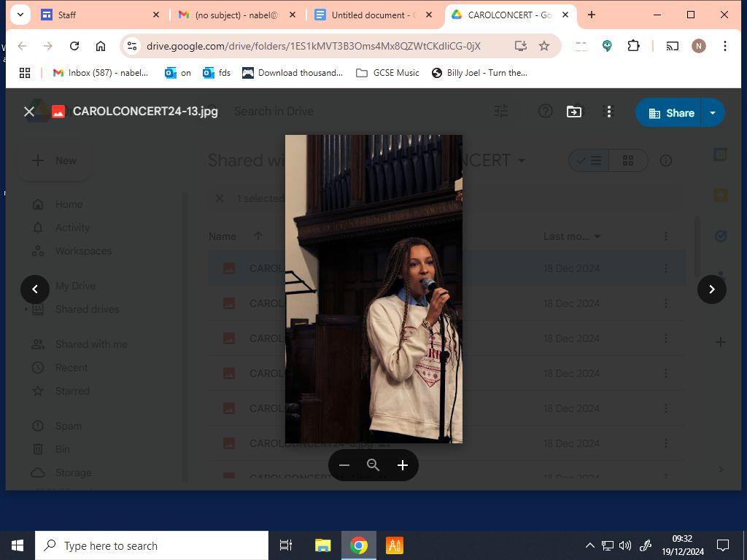
Task: Click the singer photo in the preview
Action: [x=373, y=289]
